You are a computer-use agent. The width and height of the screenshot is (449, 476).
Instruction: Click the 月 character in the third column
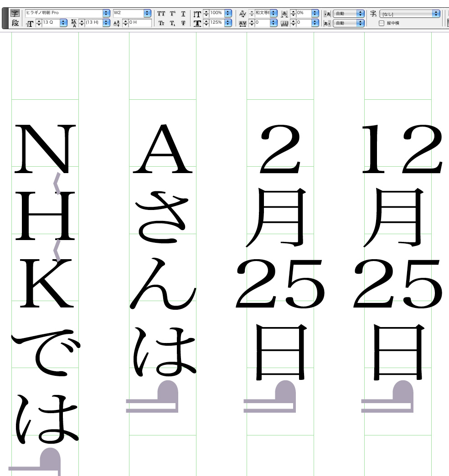[276, 217]
